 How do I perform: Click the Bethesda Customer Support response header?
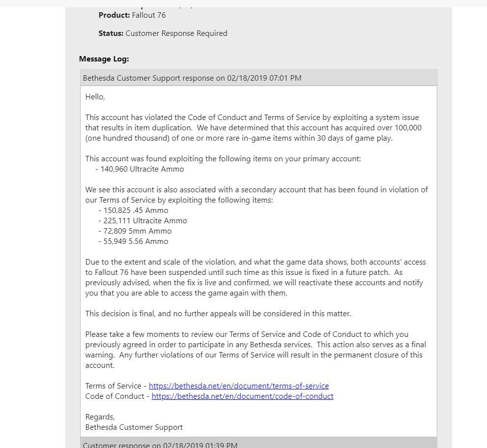tap(192, 78)
